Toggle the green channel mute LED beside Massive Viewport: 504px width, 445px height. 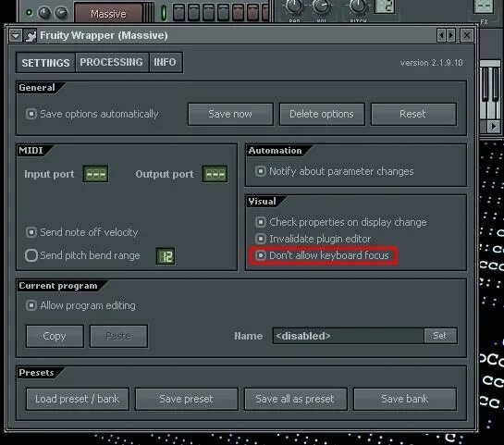tap(29, 13)
